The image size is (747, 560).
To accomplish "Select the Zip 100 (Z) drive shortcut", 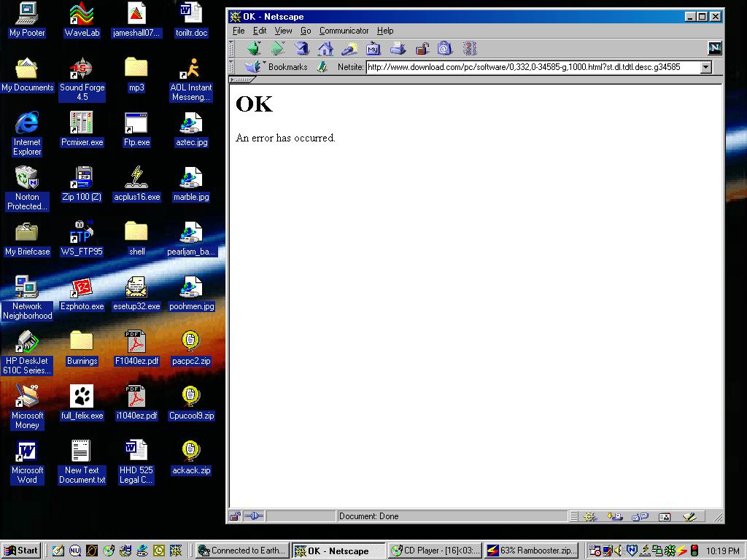I will 82,184.
